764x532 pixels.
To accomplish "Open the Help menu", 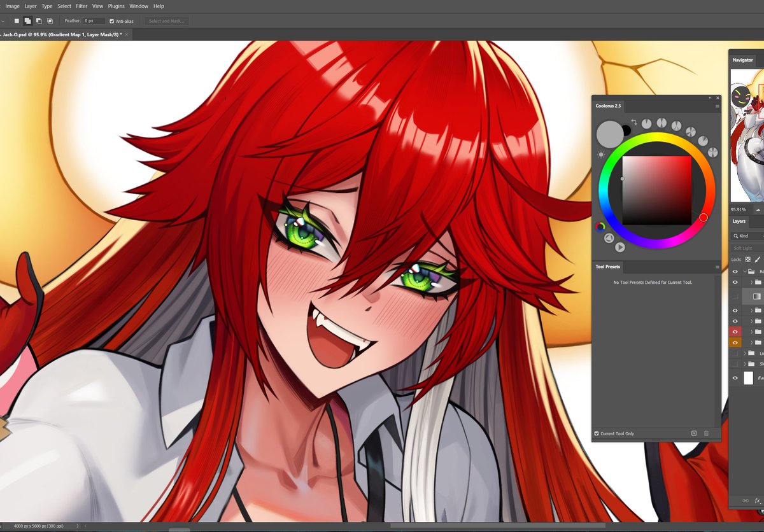I will pos(159,6).
